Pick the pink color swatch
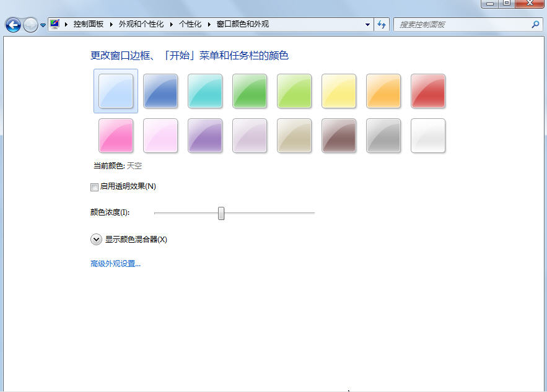The height and width of the screenshot is (392, 547). pos(116,136)
